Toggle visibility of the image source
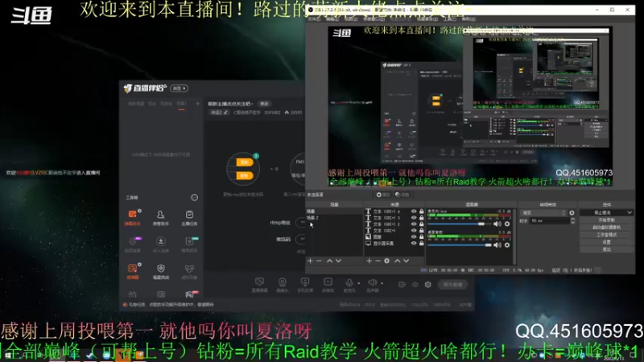This screenshot has height=362, width=644. tap(414, 237)
